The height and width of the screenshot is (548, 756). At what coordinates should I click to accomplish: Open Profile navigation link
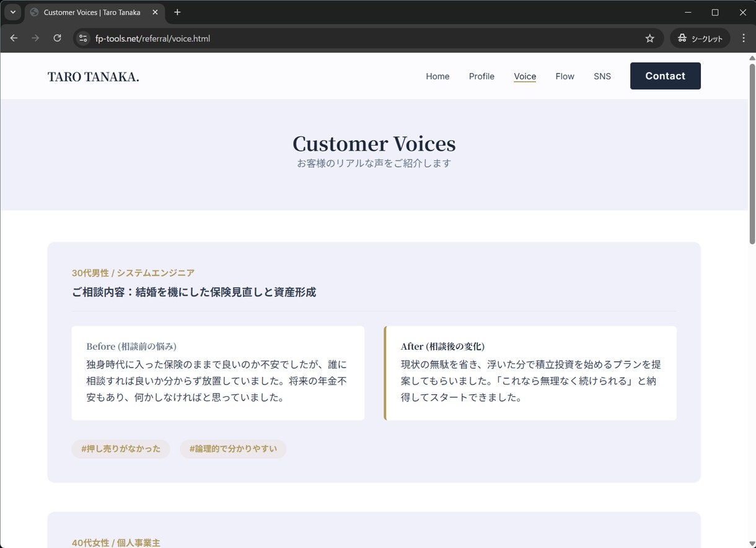481,76
